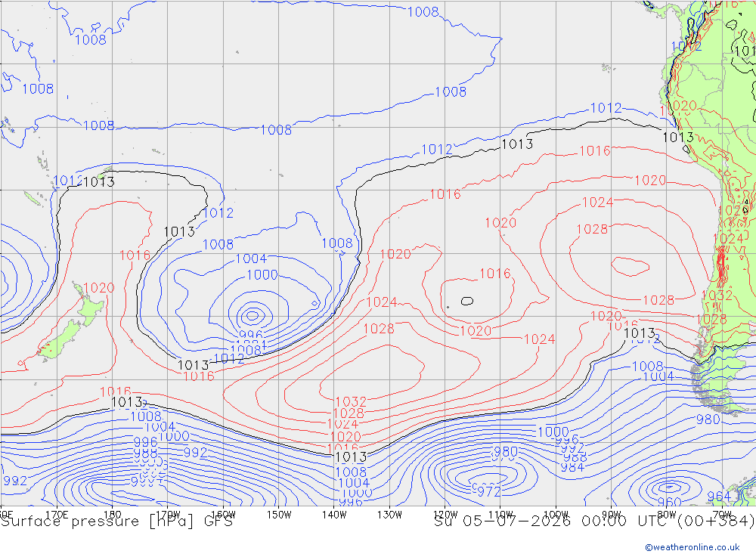Screen dimensions: 756x554
Task: Select the 100W longitude label
Action: point(556,515)
